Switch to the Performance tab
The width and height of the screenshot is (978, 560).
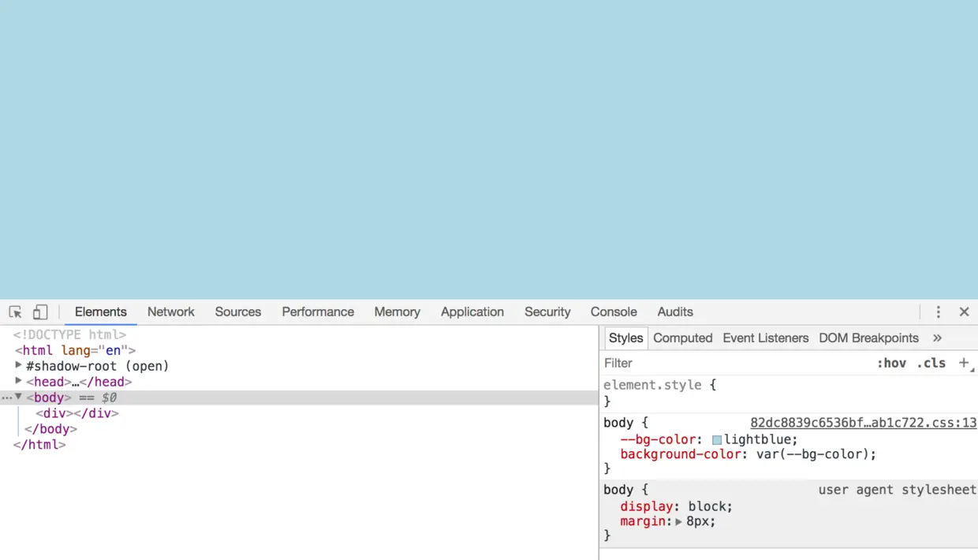point(318,312)
